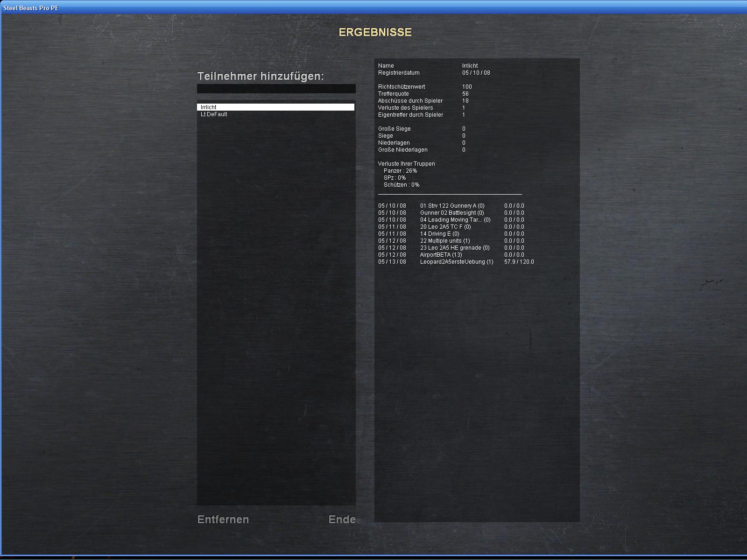Click the Teilnehmer hinzufügen text input field

pos(276,89)
